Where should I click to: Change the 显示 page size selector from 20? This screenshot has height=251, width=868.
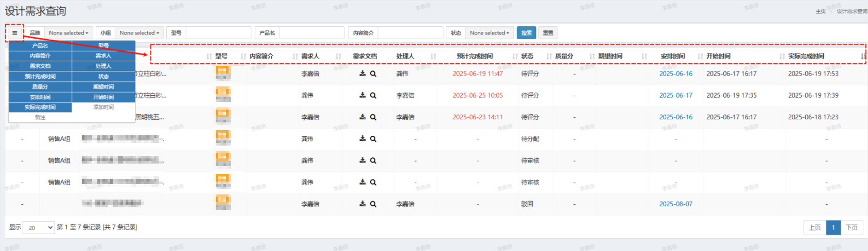[x=41, y=227]
